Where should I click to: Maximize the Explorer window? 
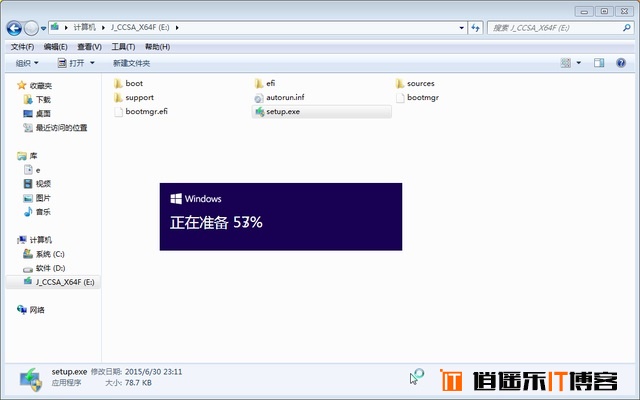(604, 11)
